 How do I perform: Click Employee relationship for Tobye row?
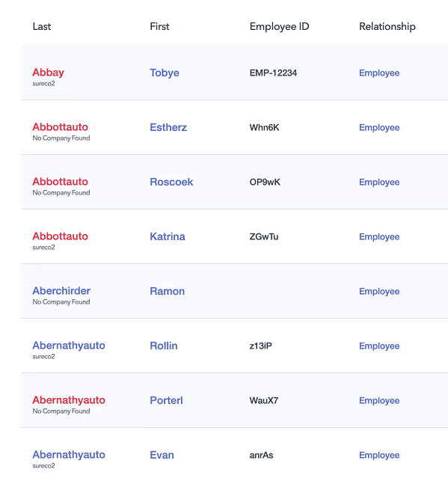point(379,73)
